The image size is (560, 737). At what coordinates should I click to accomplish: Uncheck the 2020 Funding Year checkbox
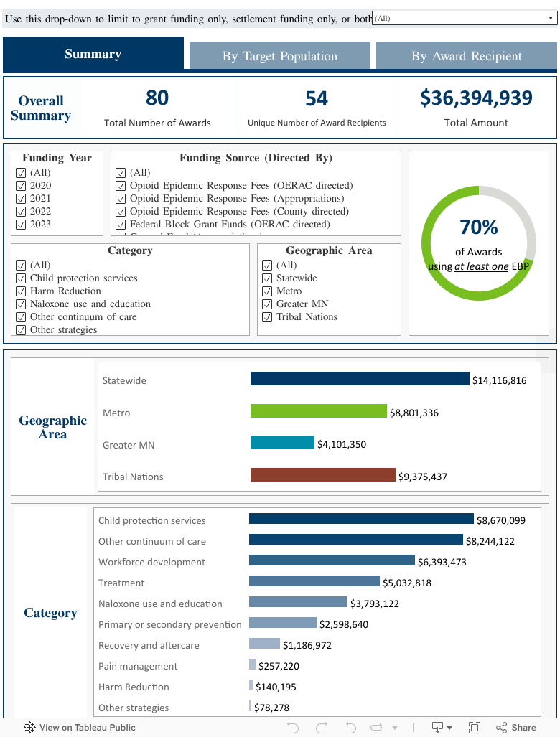(21, 185)
